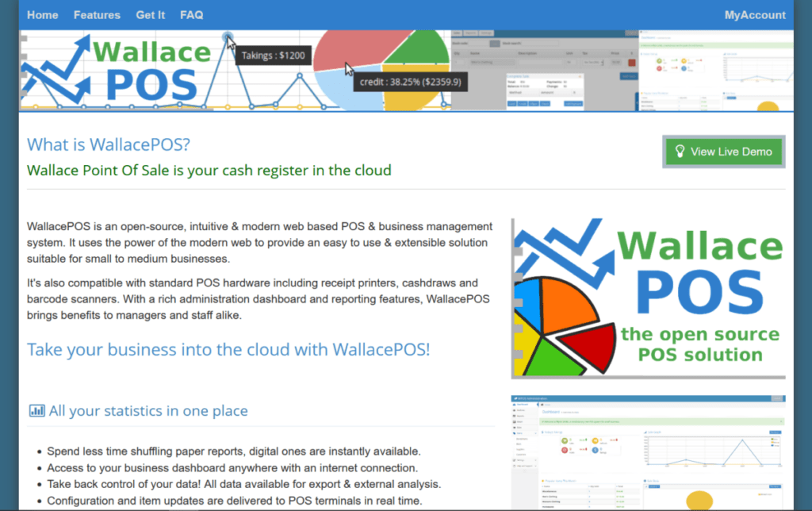Click the lightbulb icon on the demo button
Screen dimensions: 812x511
coord(680,152)
